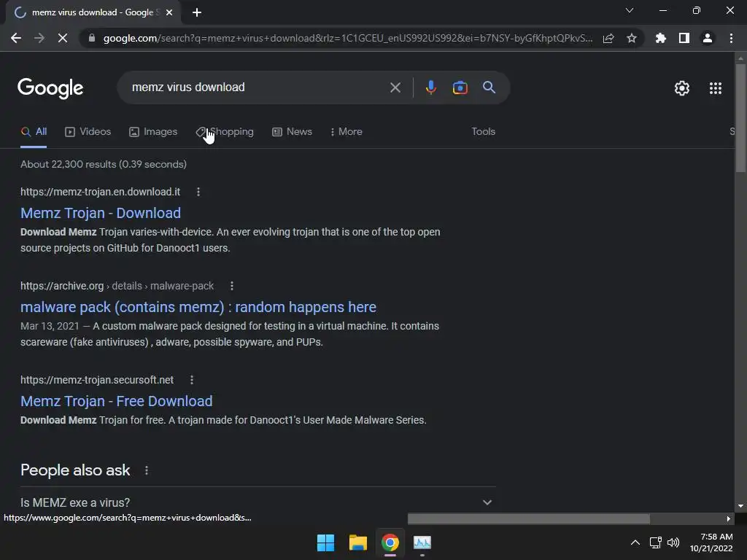Viewport: 747px width, 560px height.
Task: Switch to Images results tab
Action: (x=153, y=132)
